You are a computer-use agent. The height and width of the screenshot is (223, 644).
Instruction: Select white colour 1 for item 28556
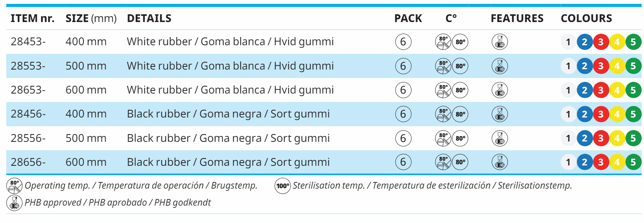click(568, 138)
